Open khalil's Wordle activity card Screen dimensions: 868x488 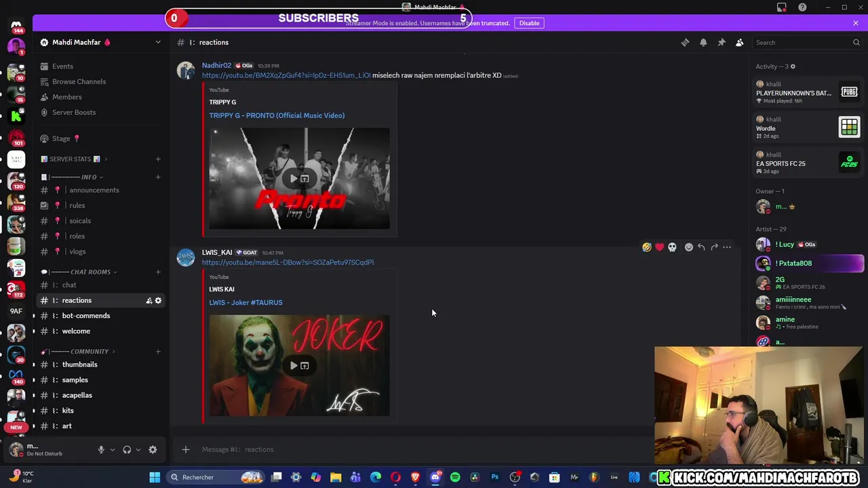tap(808, 127)
